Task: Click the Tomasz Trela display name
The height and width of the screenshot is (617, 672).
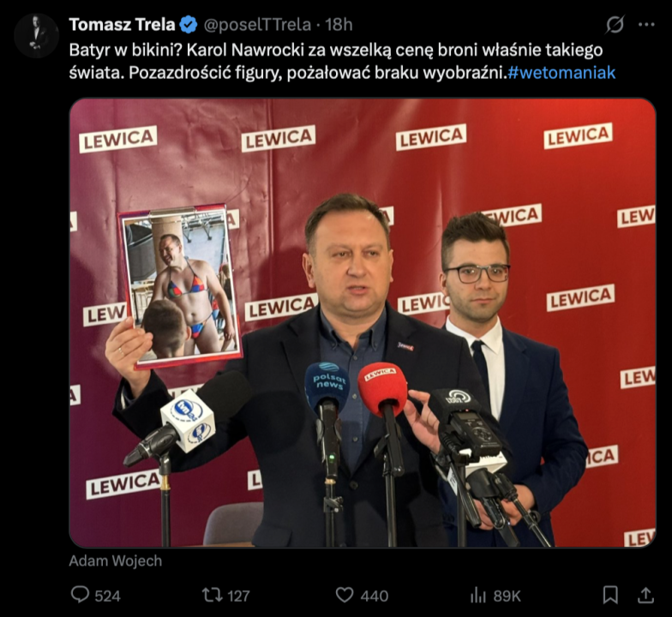Action: tap(122, 24)
